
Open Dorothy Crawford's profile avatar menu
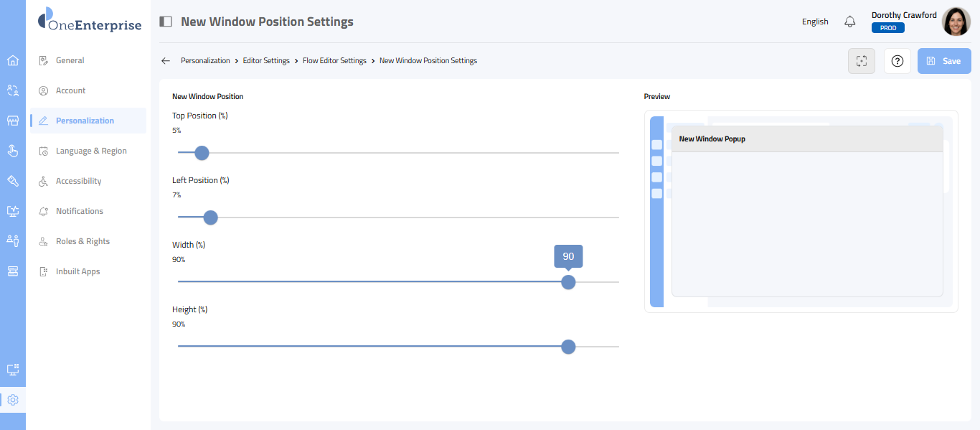click(956, 22)
